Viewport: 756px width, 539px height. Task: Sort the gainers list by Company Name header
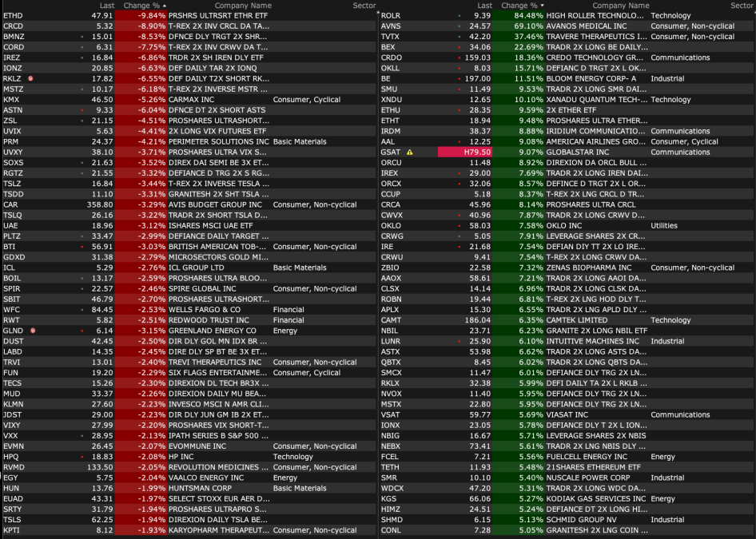point(598,6)
